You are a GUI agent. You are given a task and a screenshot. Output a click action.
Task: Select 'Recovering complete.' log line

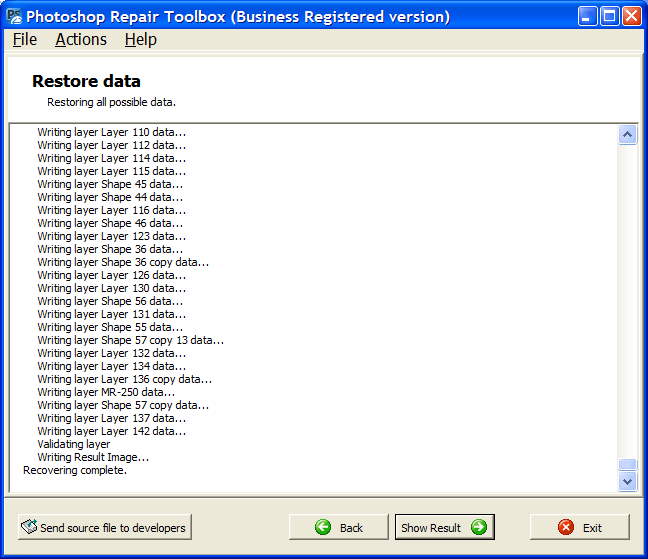(75, 471)
